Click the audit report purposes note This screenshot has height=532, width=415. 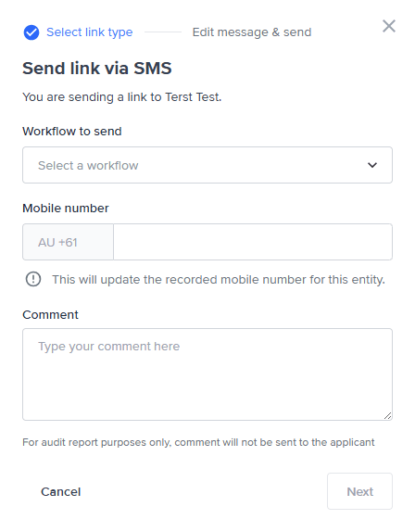[x=198, y=442]
